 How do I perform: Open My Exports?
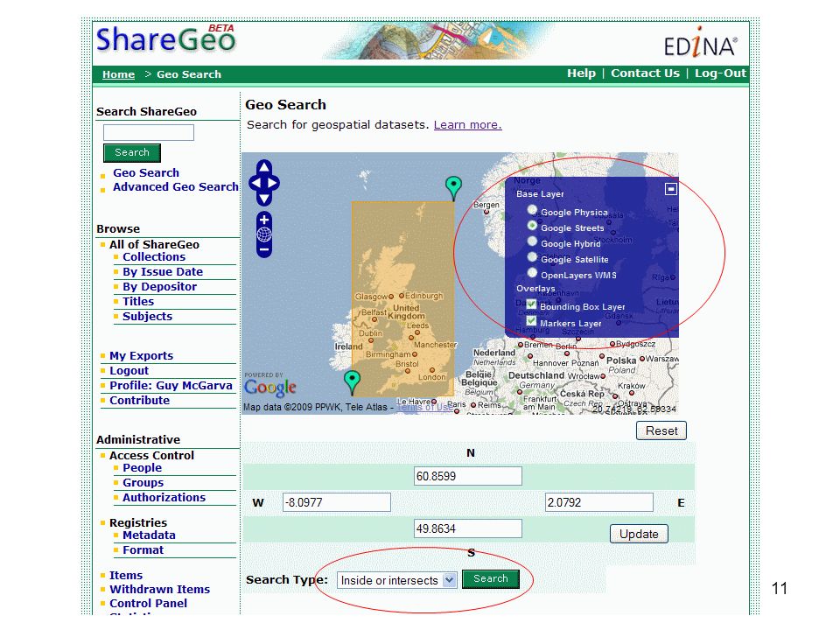point(142,356)
